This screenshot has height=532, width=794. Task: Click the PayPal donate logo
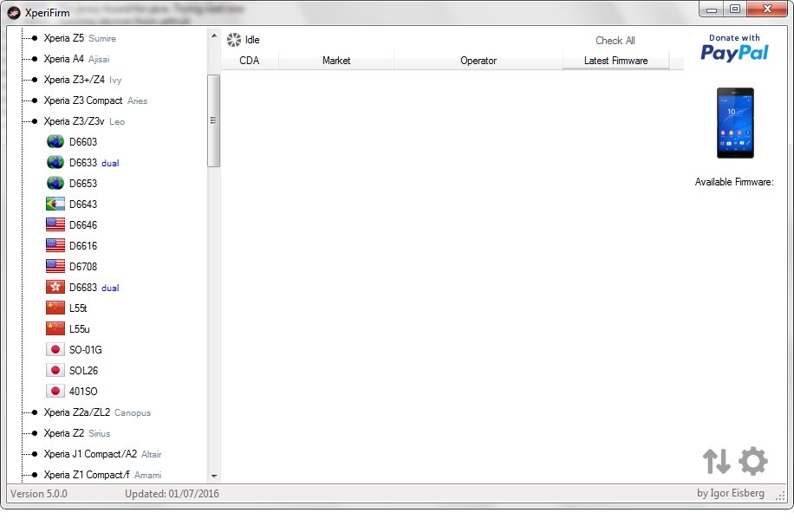coord(734,49)
